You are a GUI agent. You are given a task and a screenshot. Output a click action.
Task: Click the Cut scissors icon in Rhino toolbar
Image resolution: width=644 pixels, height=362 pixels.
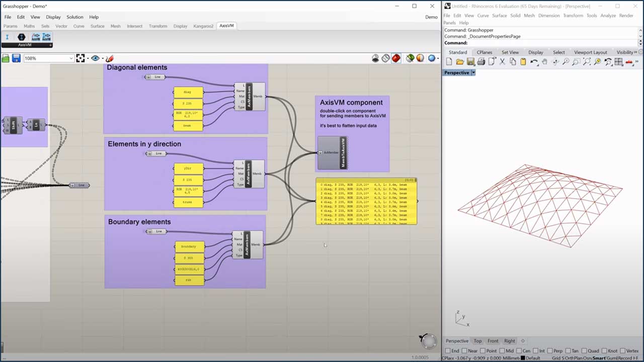pyautogui.click(x=502, y=62)
